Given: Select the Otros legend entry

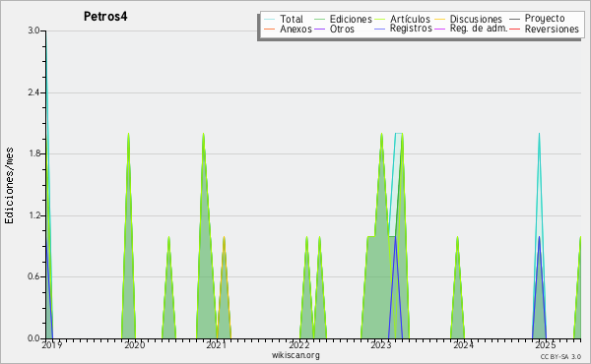Looking at the screenshot, I should pos(334,29).
